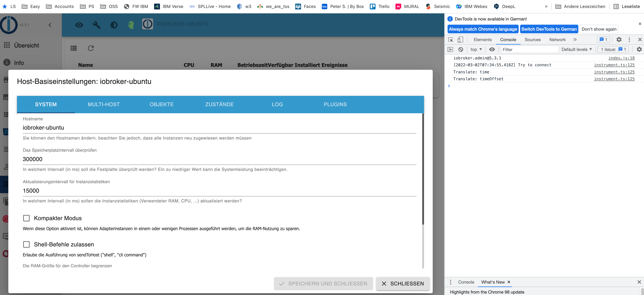Click the ioBroker host logo icon

click(x=148, y=24)
